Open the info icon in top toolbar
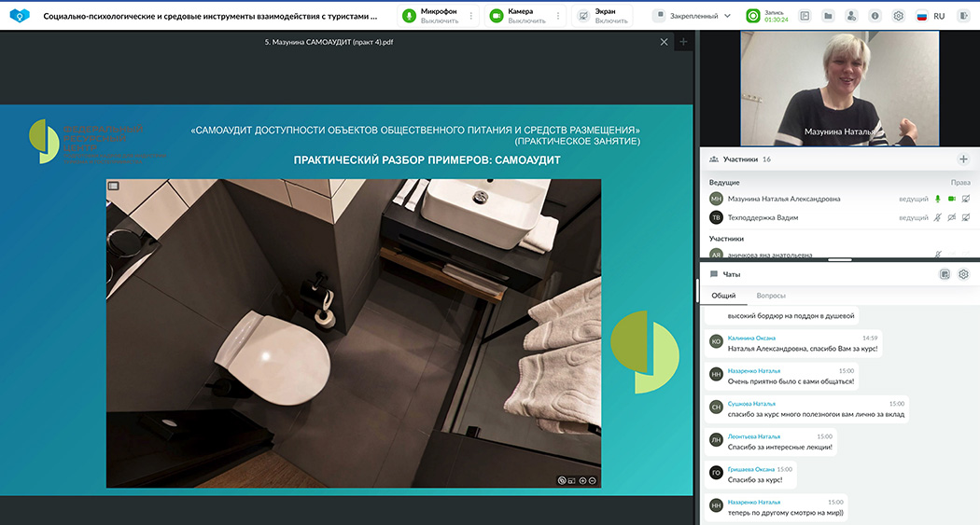Viewport: 980px width, 525px height. point(875,16)
